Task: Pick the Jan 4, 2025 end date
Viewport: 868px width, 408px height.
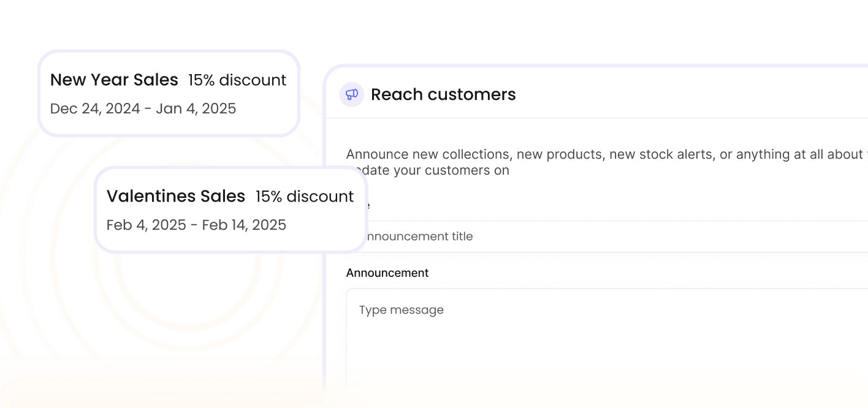Action: [x=196, y=109]
